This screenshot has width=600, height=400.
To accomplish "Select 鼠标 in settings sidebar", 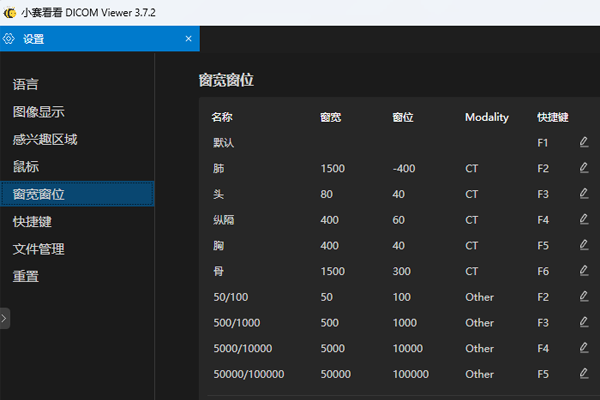I will 26,167.
